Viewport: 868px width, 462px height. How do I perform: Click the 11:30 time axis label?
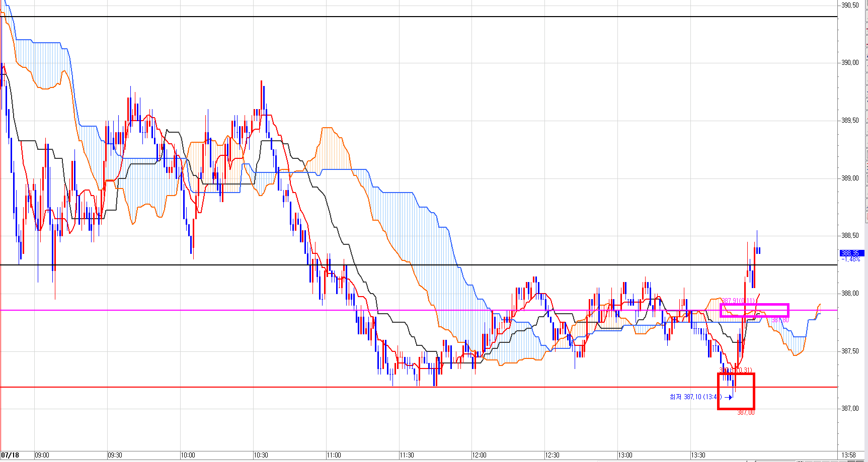click(x=407, y=455)
